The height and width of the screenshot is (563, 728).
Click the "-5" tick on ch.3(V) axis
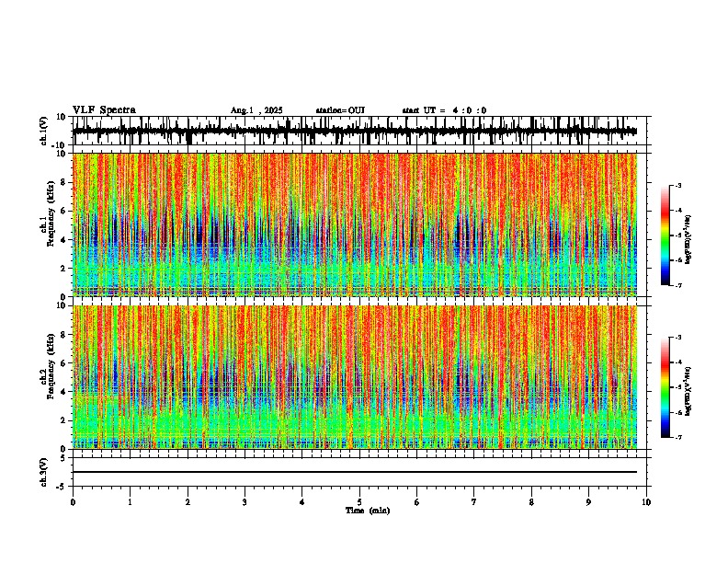pos(63,487)
